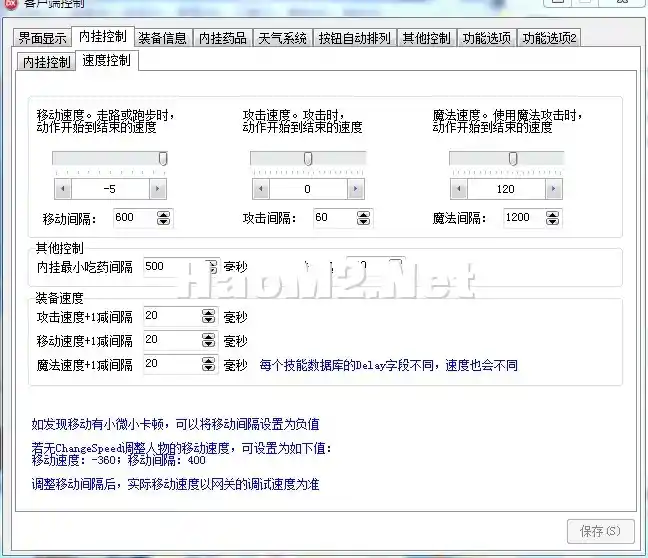The height and width of the screenshot is (558, 648).
Task: Increase 移动速度 with right arrow
Action: [x=157, y=189]
